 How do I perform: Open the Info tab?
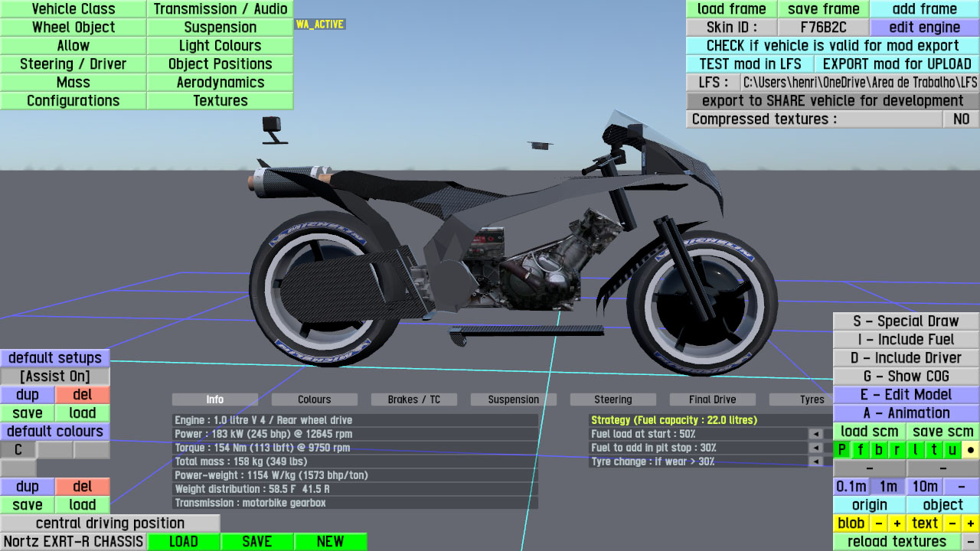tap(215, 399)
